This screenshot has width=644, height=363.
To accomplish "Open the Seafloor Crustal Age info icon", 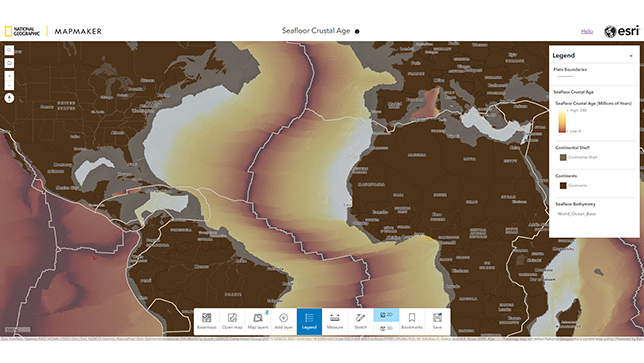I will (x=357, y=32).
